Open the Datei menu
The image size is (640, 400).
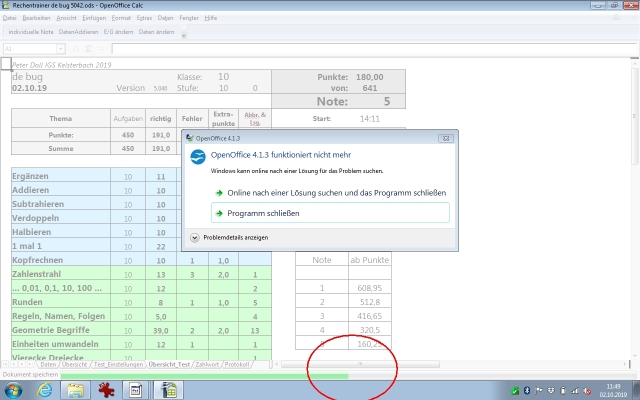[9, 18]
